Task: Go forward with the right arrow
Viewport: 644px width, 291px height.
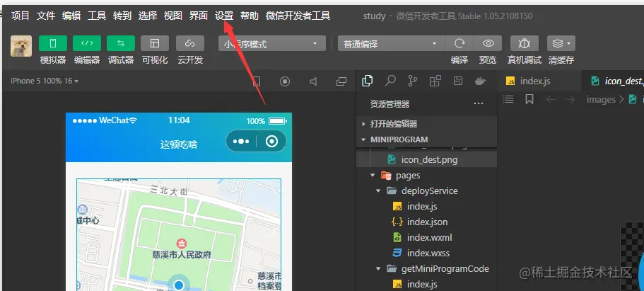Action: coord(570,100)
